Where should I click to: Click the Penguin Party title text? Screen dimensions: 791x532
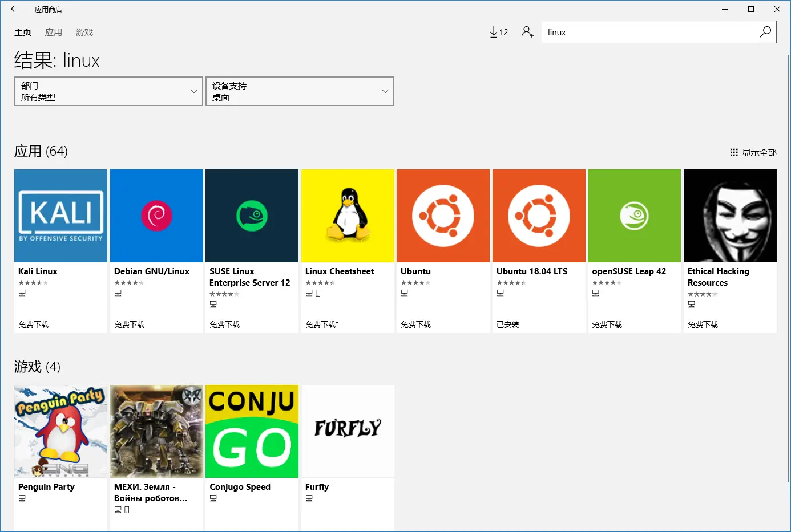(x=46, y=487)
